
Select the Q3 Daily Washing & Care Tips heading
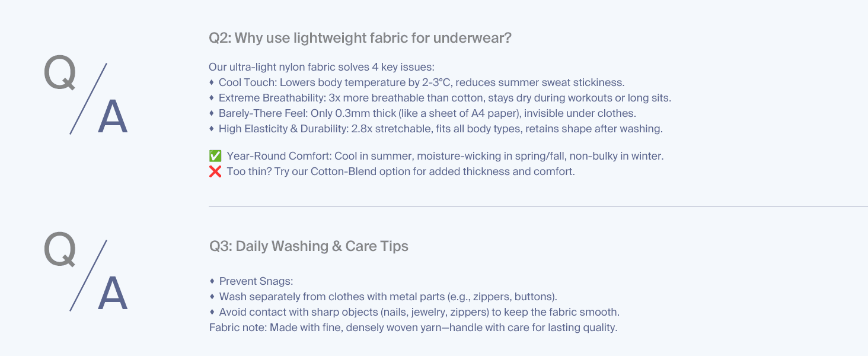[308, 246]
